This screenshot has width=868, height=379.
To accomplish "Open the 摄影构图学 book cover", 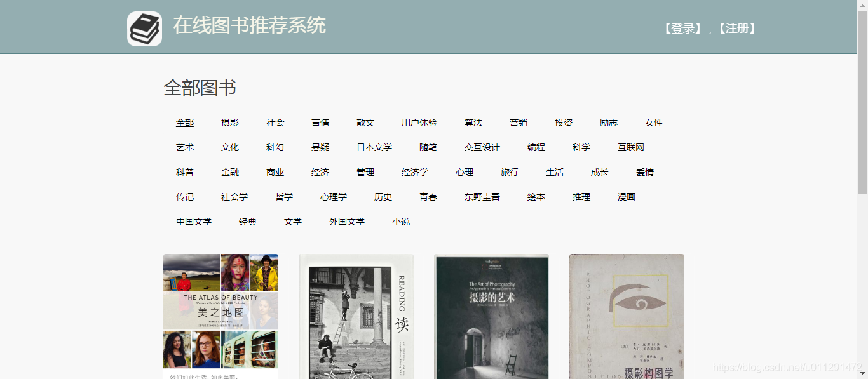I will (627, 316).
